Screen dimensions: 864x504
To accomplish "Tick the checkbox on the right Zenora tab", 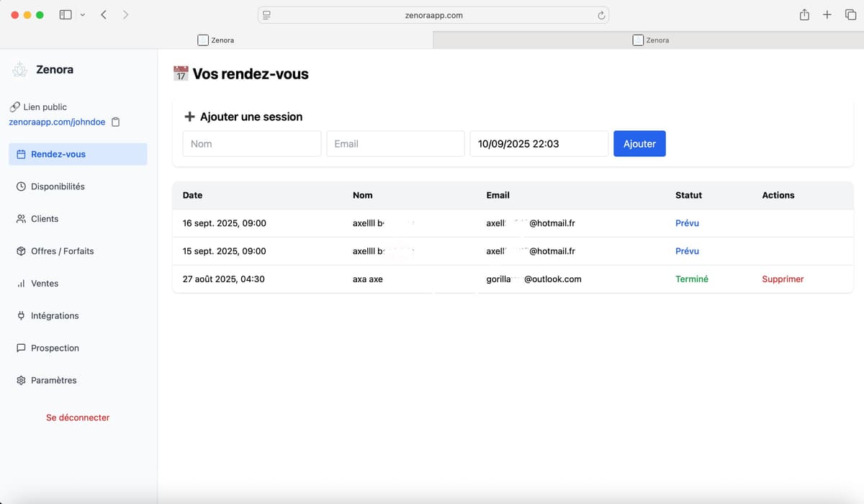I will pyautogui.click(x=637, y=40).
